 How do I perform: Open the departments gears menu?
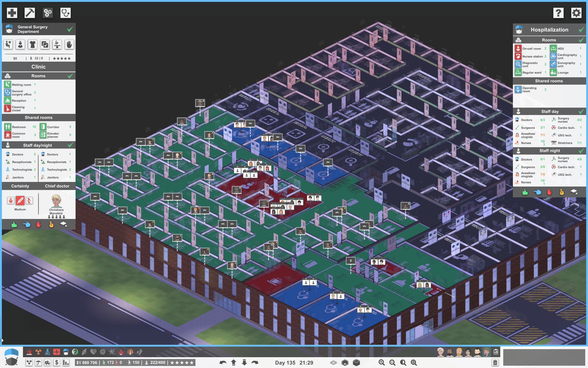coord(48,13)
